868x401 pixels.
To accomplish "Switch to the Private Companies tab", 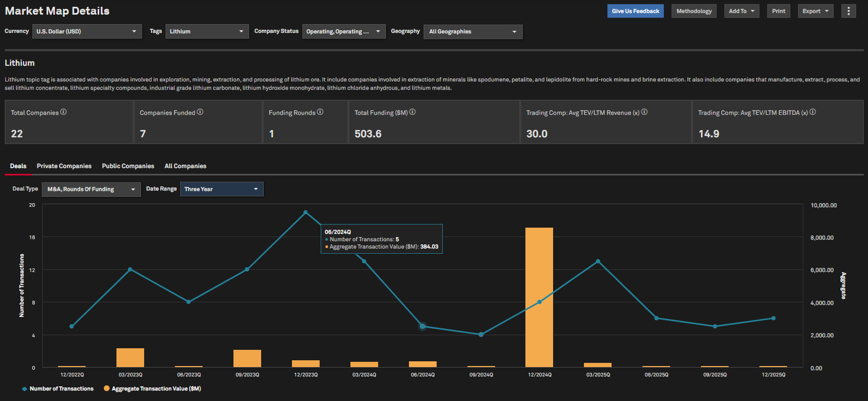I will point(64,166).
